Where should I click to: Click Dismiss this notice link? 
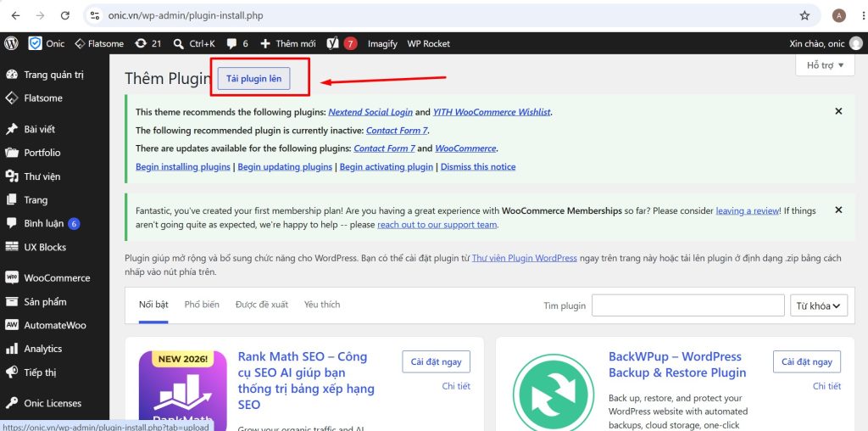(478, 167)
